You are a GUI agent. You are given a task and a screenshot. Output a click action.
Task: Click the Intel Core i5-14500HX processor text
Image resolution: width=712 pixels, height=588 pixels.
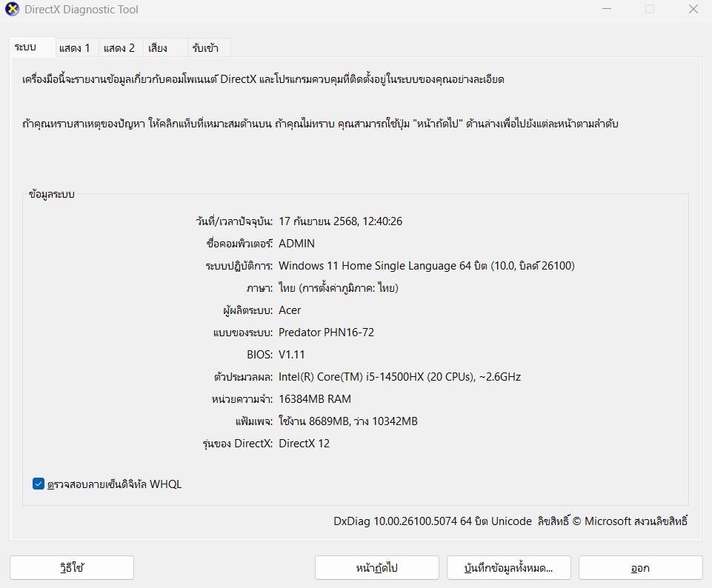coord(400,376)
